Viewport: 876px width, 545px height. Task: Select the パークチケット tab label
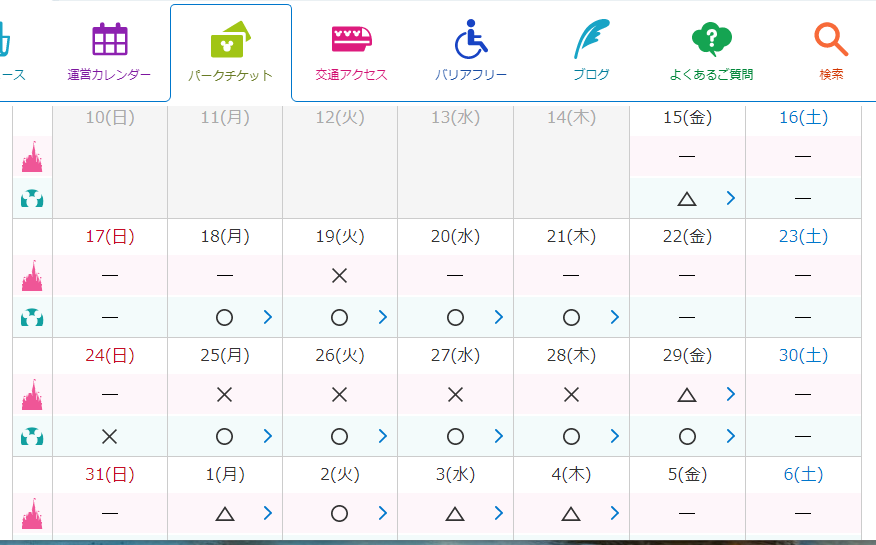230,76
